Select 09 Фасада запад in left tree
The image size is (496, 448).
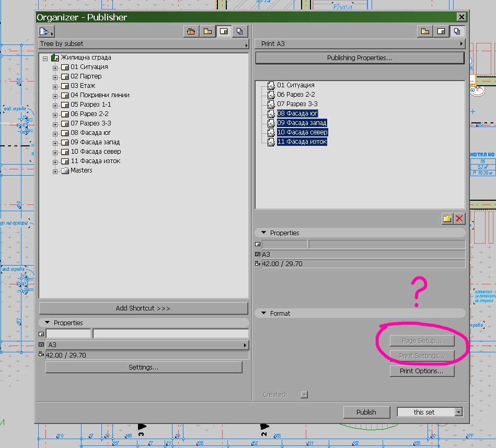point(95,142)
